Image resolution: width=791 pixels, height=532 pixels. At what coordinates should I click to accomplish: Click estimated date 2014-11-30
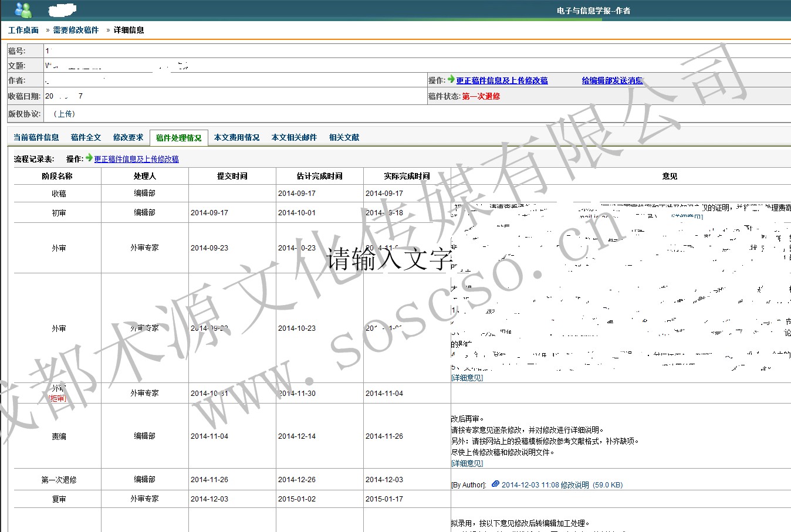point(297,394)
